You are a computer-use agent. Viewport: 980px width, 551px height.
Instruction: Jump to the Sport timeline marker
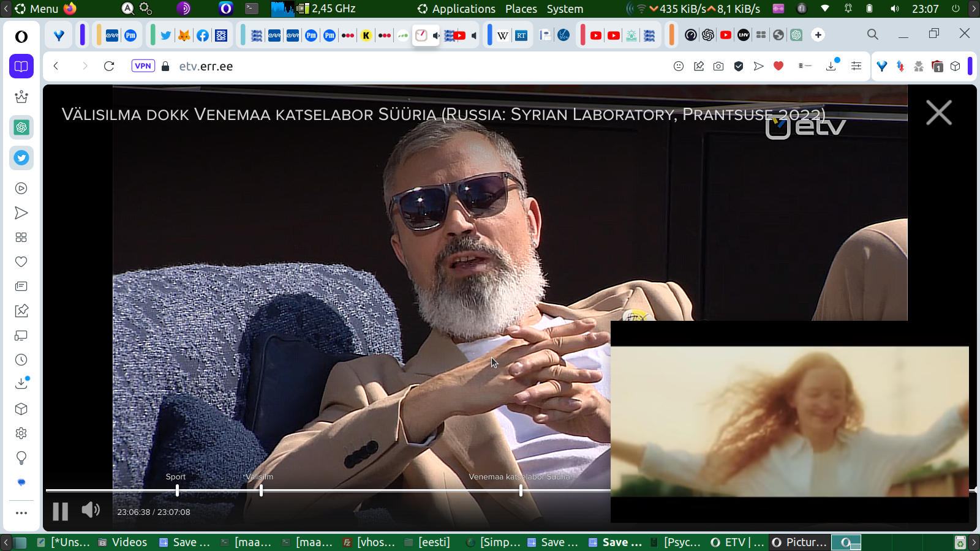pyautogui.click(x=177, y=490)
